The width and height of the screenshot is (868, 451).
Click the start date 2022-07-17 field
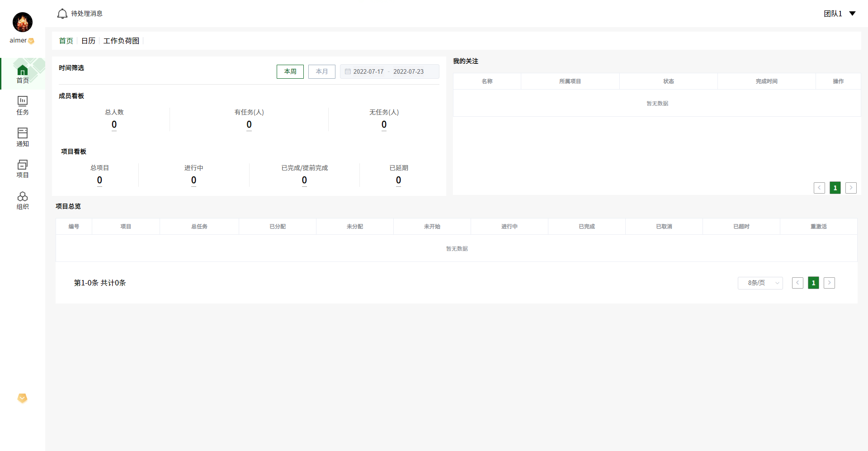[368, 71]
